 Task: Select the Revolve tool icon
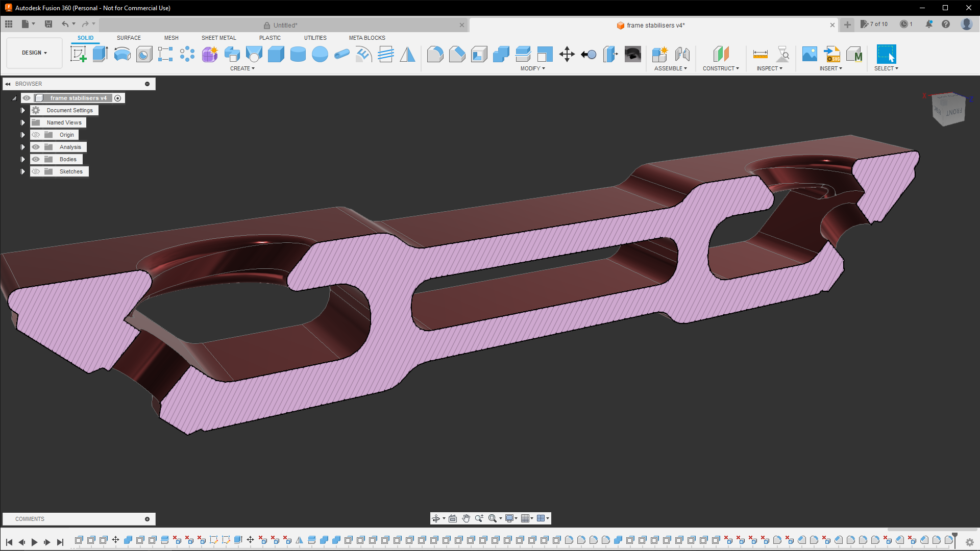(122, 54)
